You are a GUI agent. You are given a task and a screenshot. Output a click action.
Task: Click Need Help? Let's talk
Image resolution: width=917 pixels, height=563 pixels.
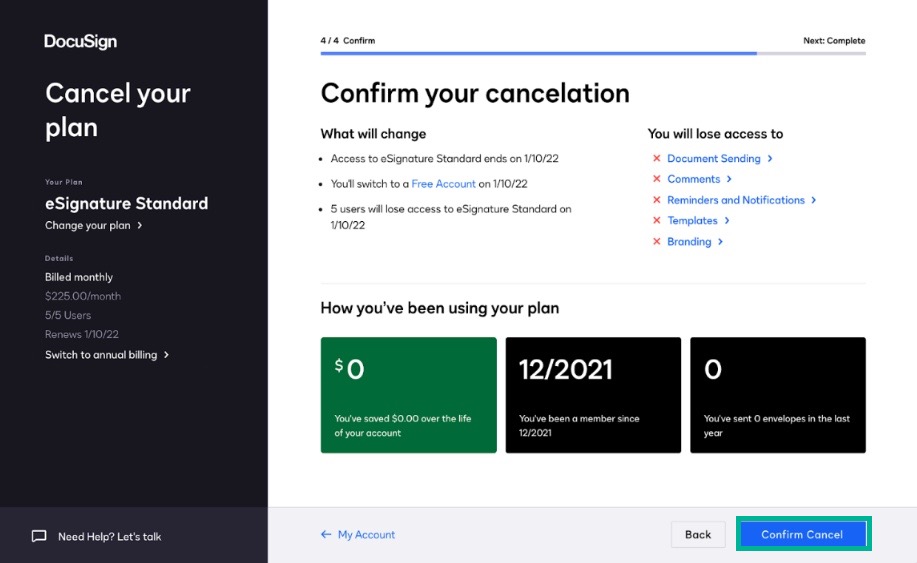click(x=109, y=537)
